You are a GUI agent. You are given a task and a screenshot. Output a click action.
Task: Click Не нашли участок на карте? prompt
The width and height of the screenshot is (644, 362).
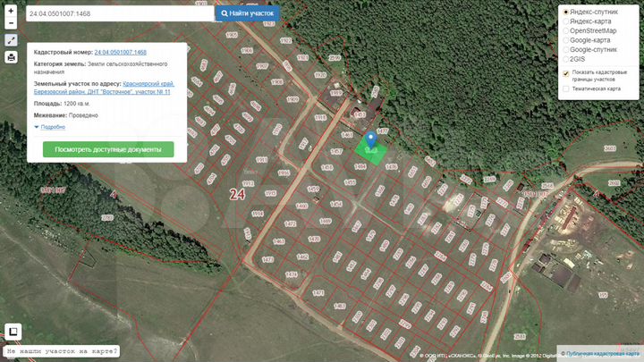tap(62, 351)
